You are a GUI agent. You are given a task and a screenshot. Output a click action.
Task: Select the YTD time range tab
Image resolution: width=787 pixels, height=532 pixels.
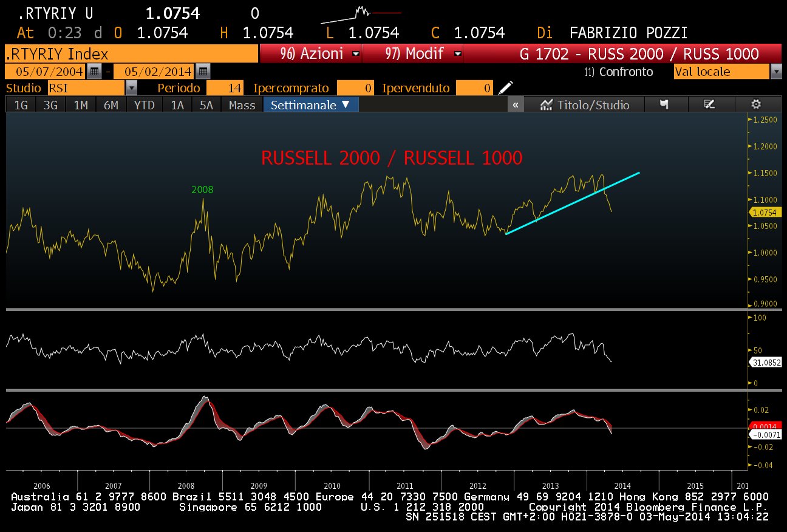(x=145, y=105)
